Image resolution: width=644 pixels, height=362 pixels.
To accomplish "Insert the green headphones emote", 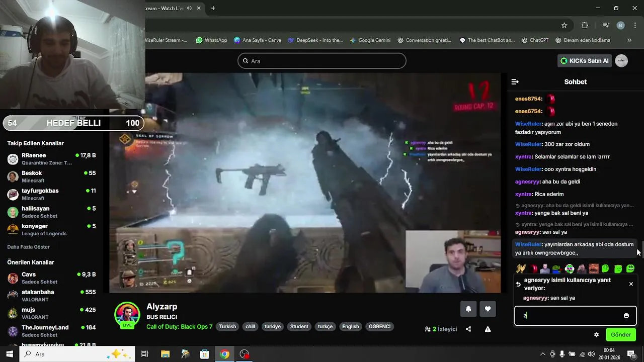I will tap(570, 268).
